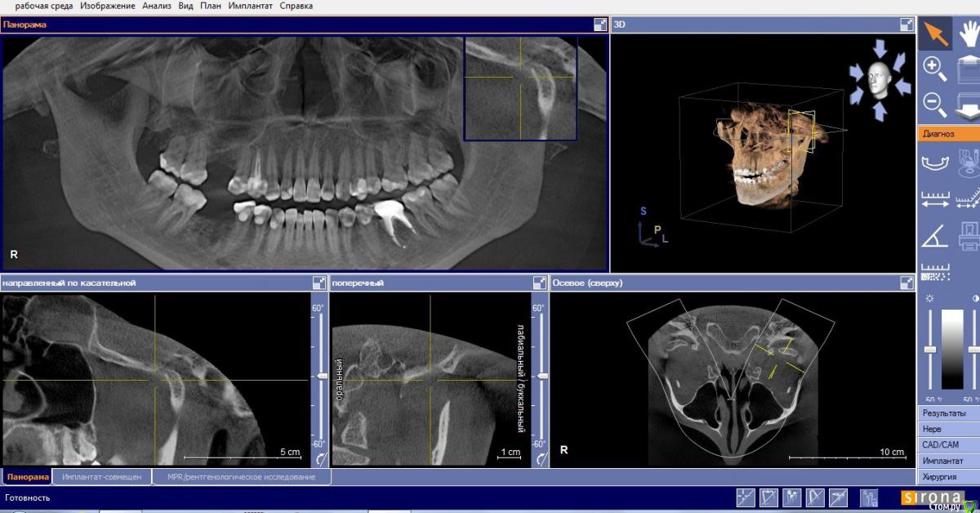Click the jaw arch panoramic curve icon
Screen dimensions: 980x513
pos(935,161)
